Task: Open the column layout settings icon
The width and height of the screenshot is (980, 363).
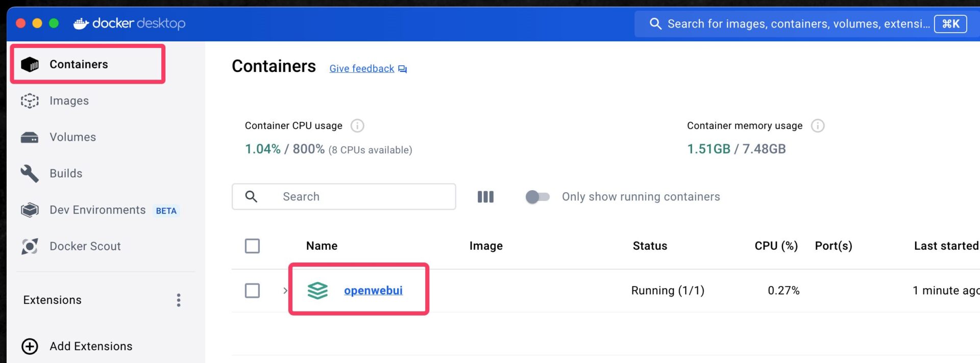Action: [485, 197]
